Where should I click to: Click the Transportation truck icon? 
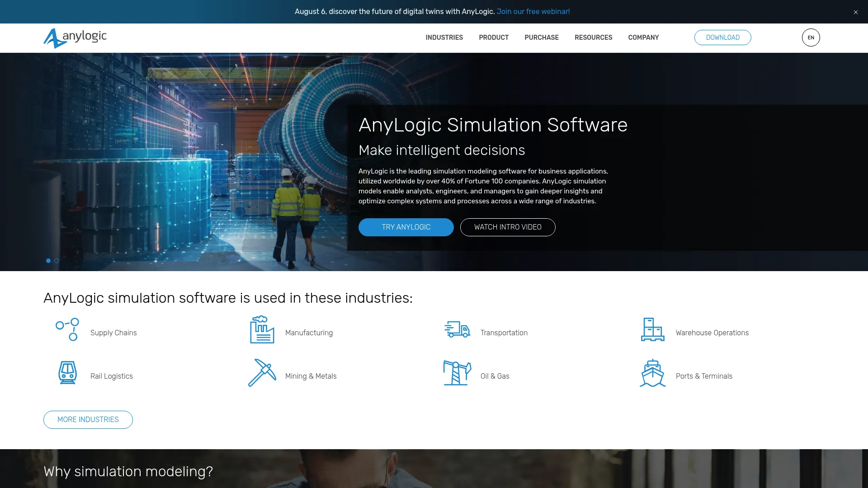coord(457,329)
